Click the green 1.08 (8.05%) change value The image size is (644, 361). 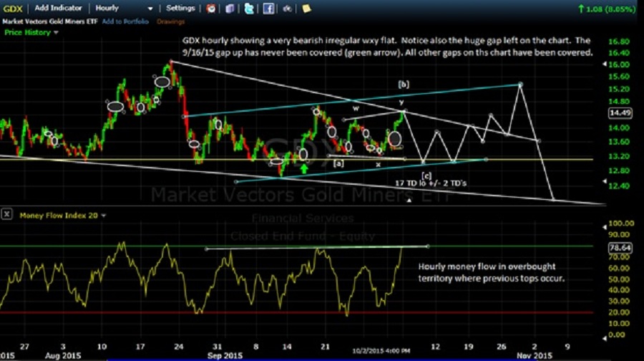click(607, 9)
